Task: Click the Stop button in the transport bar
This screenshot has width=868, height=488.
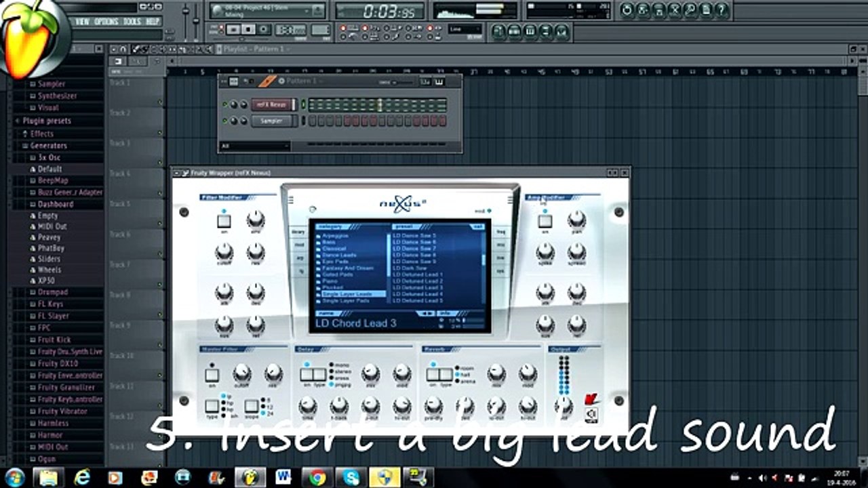Action: (249, 30)
